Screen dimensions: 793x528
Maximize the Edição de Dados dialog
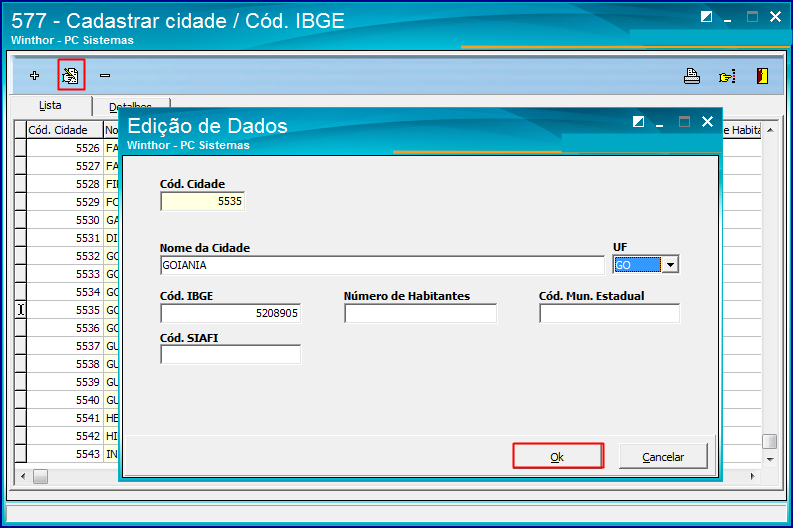(684, 121)
